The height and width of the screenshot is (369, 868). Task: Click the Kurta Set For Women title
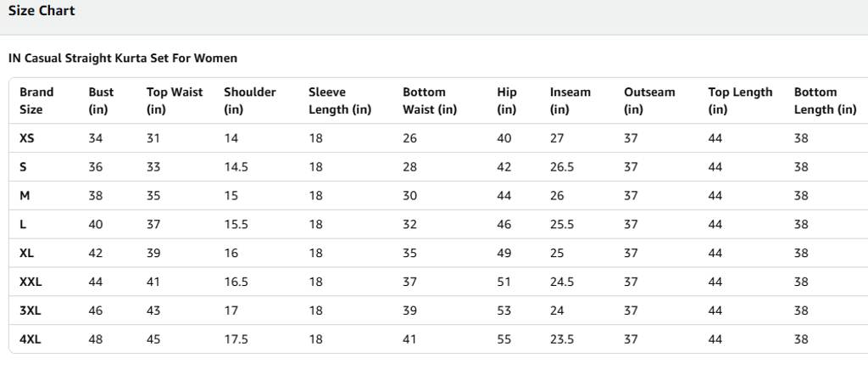pyautogui.click(x=123, y=59)
